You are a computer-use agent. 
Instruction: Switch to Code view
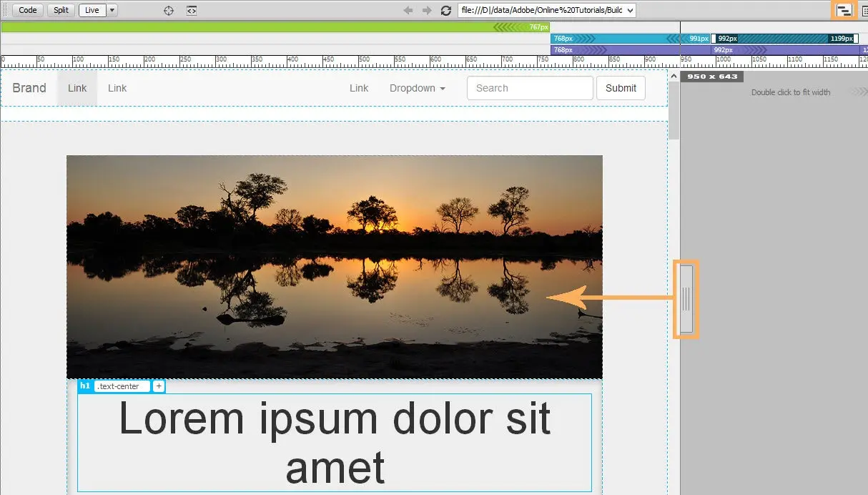tap(28, 10)
